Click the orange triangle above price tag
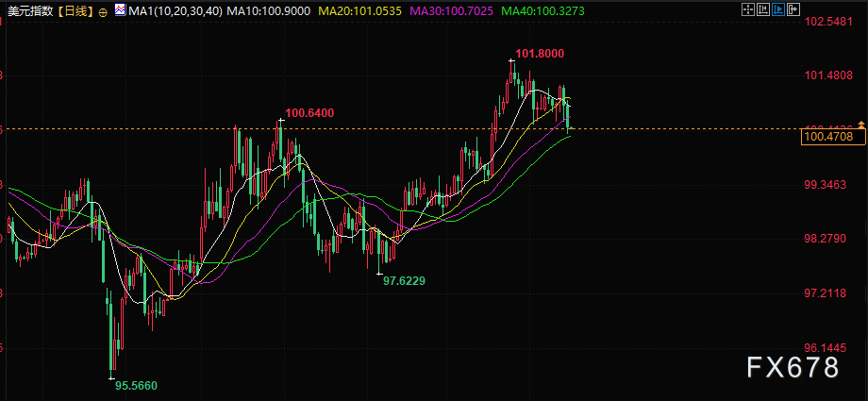868x401 pixels. pos(860,124)
